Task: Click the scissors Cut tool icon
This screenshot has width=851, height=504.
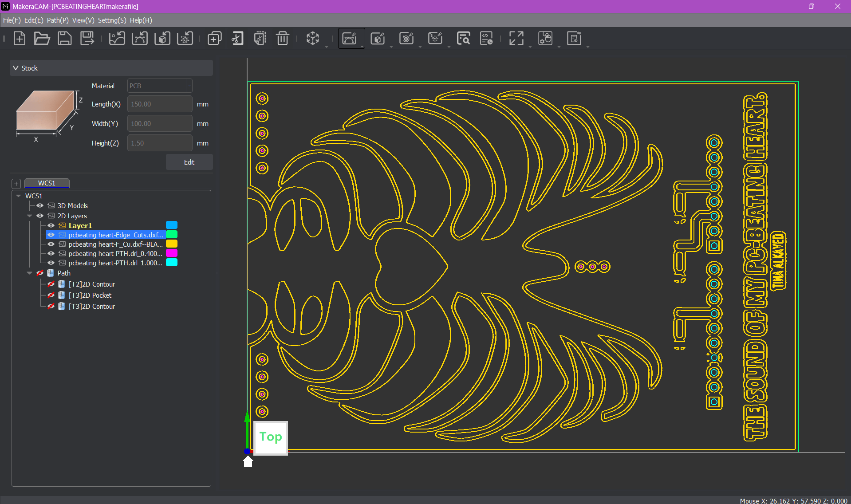Action: pos(237,39)
